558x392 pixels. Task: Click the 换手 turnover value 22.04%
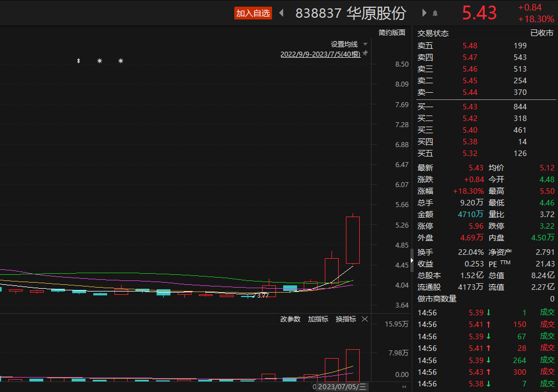point(471,252)
